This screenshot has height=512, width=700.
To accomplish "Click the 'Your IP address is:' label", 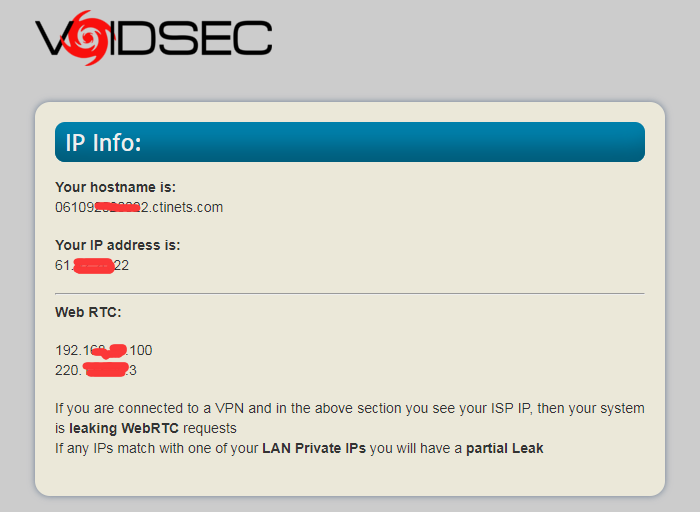I will tap(118, 245).
